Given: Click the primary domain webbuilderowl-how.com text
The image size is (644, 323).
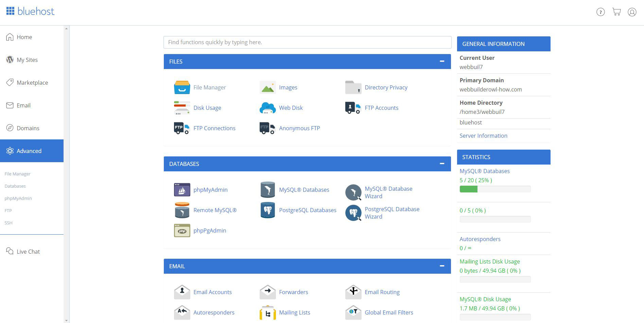Looking at the screenshot, I should [491, 89].
